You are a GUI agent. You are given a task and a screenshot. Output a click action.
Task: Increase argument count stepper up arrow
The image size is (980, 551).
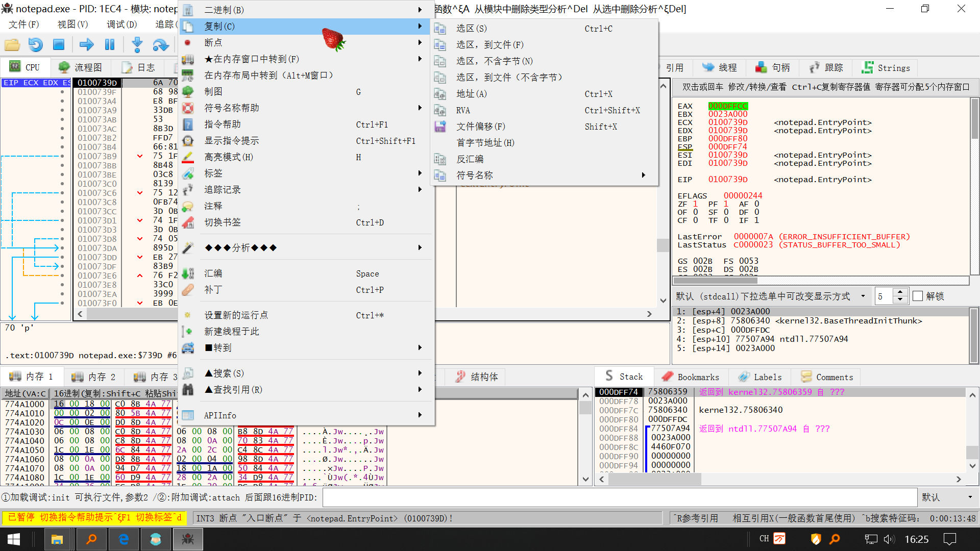[x=900, y=292]
